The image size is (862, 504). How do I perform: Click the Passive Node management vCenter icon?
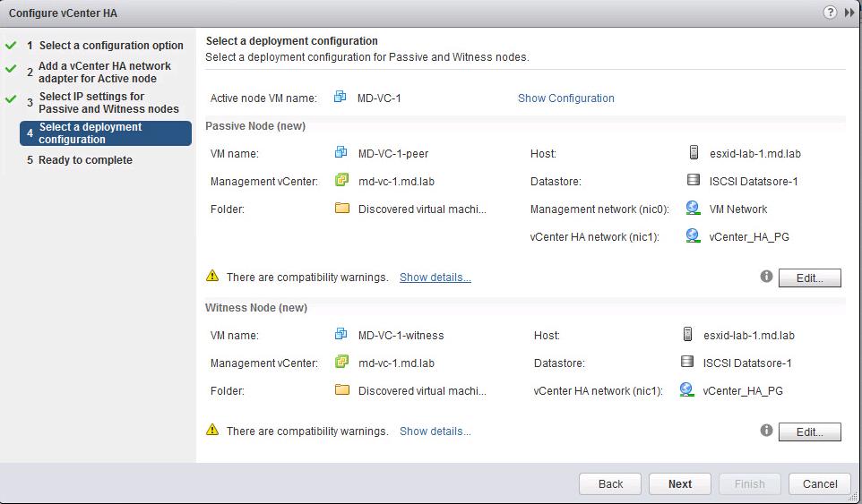click(341, 180)
